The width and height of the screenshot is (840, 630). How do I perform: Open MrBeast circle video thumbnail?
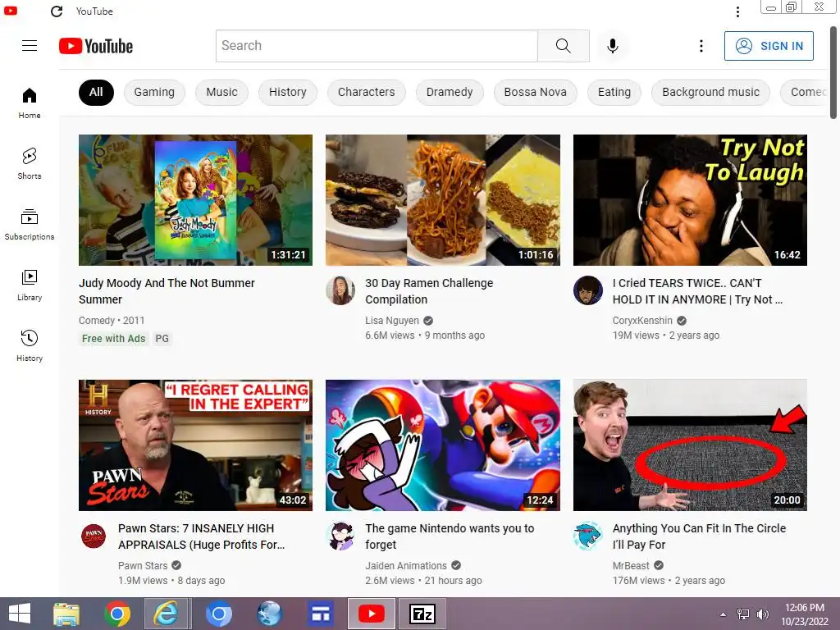[x=690, y=445]
